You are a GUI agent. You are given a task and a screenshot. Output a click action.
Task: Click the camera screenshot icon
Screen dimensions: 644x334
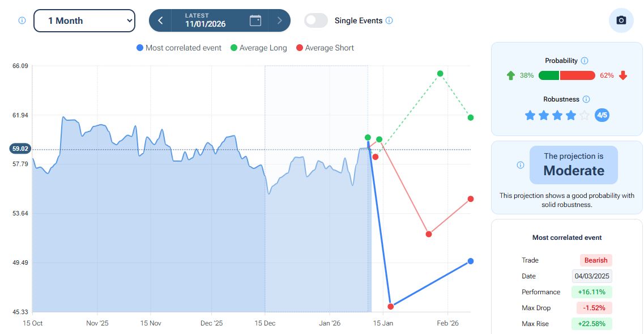pos(621,20)
